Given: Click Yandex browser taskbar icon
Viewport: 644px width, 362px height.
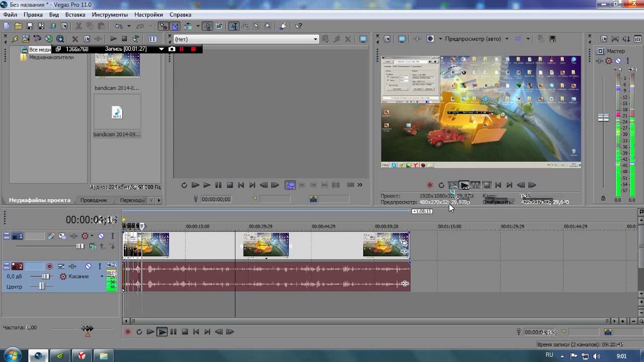Looking at the screenshot, I should [x=82, y=355].
